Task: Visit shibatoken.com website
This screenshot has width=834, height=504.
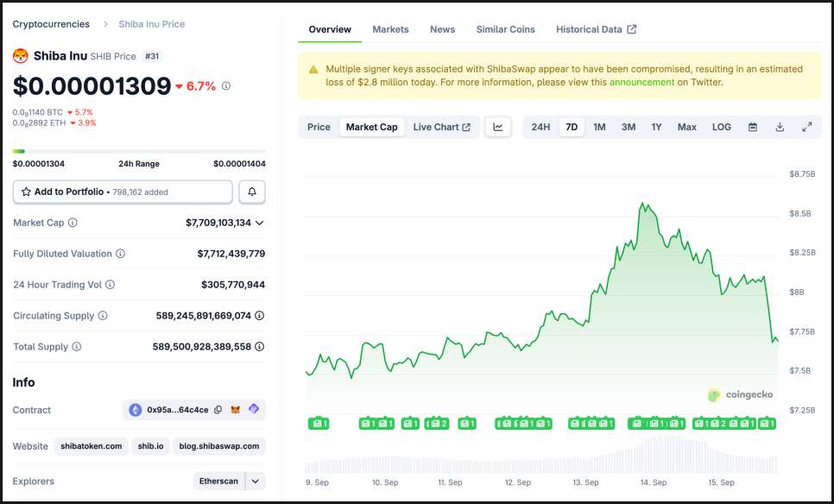Action: point(92,446)
